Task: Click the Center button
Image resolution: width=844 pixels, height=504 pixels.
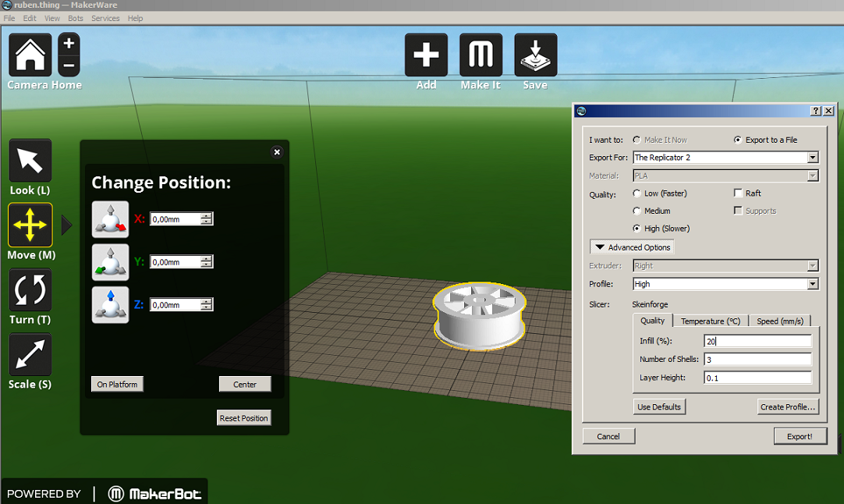Action: [245, 384]
